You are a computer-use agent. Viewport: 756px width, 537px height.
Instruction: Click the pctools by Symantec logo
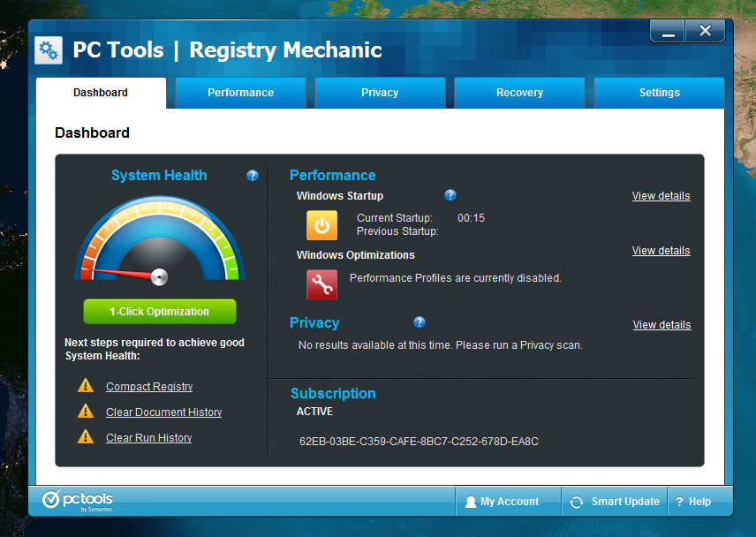(78, 501)
